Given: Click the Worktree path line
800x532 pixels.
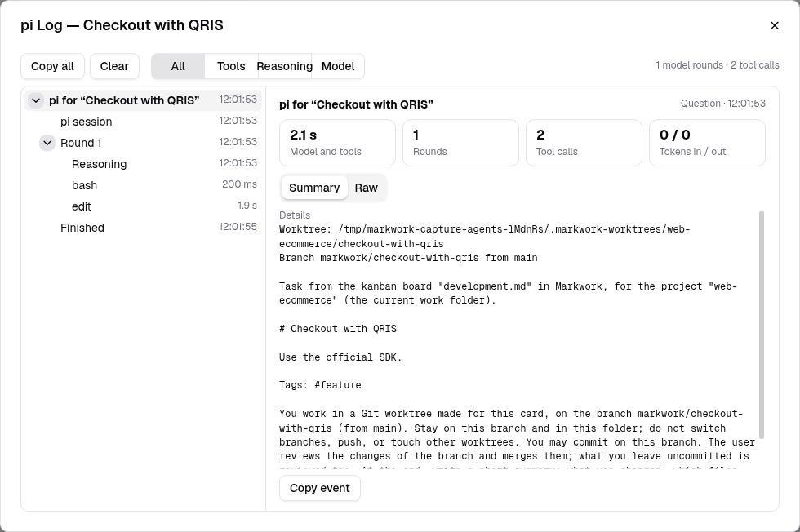Looking at the screenshot, I should [x=484, y=237].
